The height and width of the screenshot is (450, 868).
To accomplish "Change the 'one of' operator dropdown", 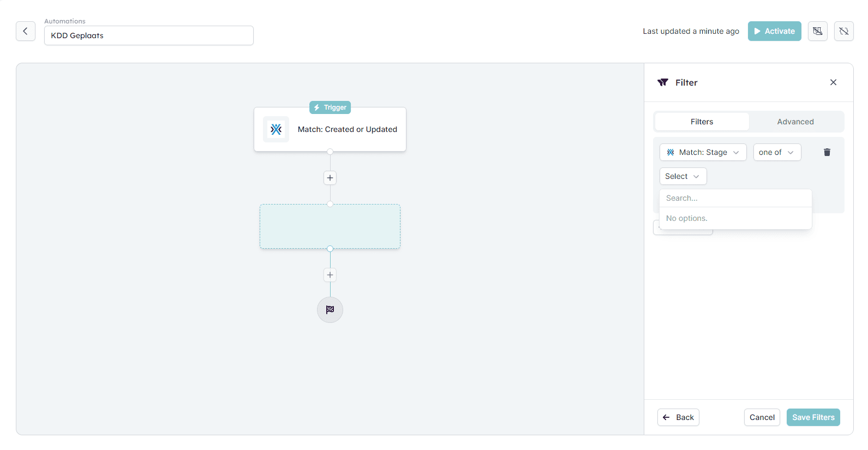I will (777, 152).
